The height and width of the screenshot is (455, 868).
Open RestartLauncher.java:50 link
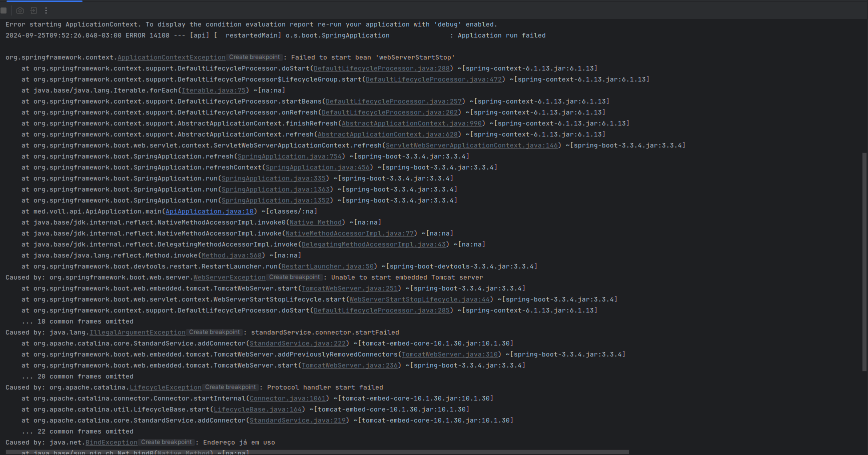pyautogui.click(x=328, y=266)
